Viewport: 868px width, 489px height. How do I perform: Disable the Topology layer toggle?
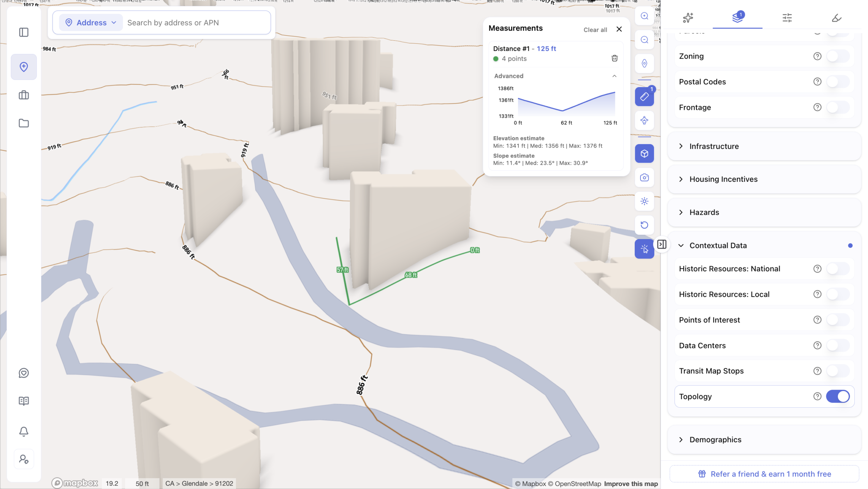coord(837,396)
